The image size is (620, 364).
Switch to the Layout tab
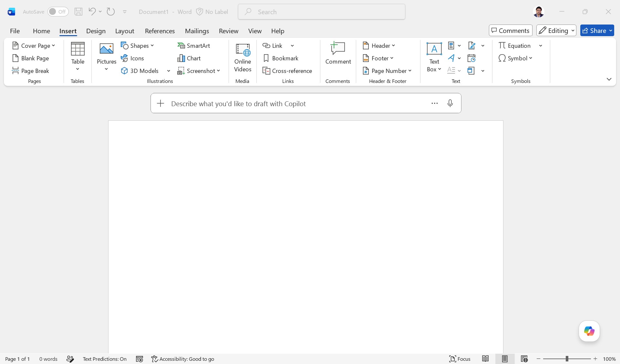click(x=124, y=31)
